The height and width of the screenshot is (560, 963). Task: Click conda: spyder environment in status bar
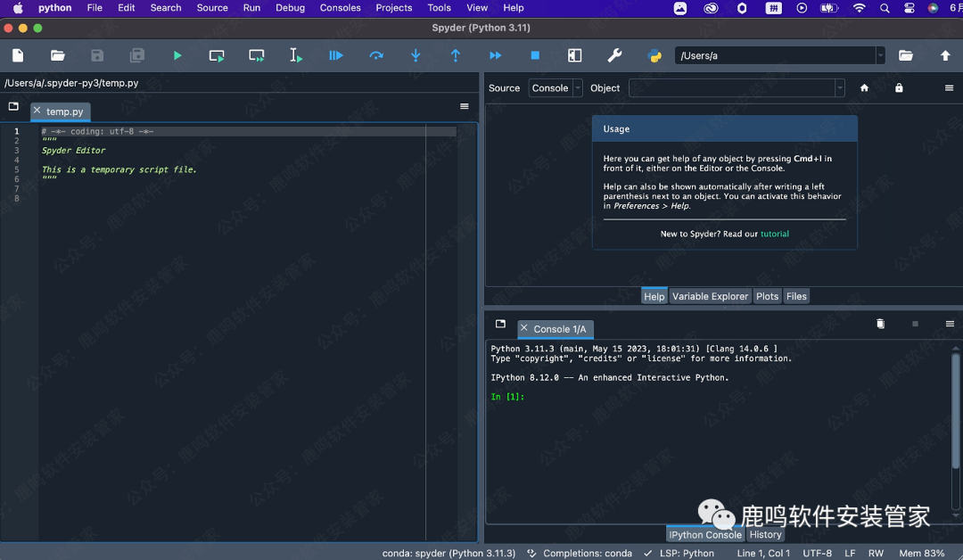click(449, 553)
